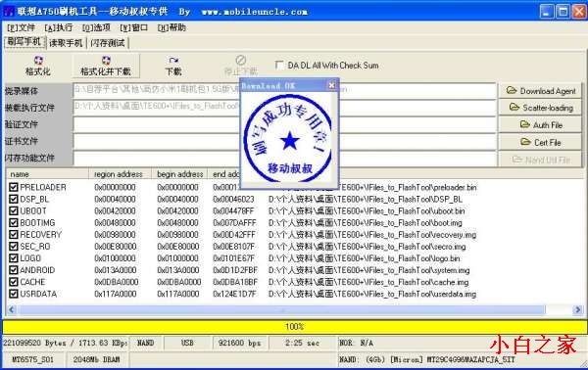Select the recovery.img file path row

coord(372,235)
